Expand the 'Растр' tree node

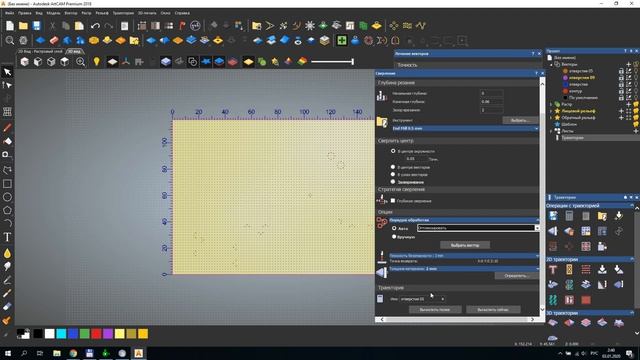click(551, 104)
